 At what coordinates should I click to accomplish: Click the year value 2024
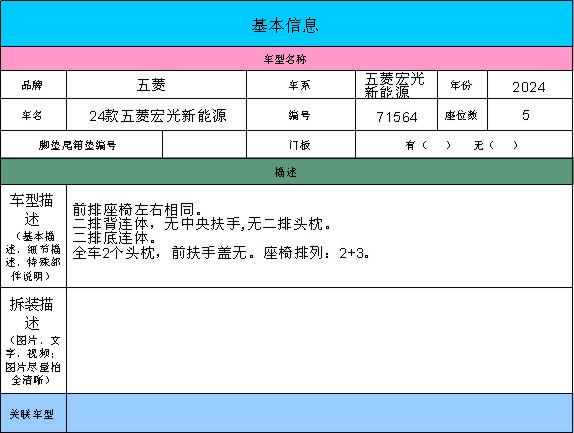pos(530,85)
